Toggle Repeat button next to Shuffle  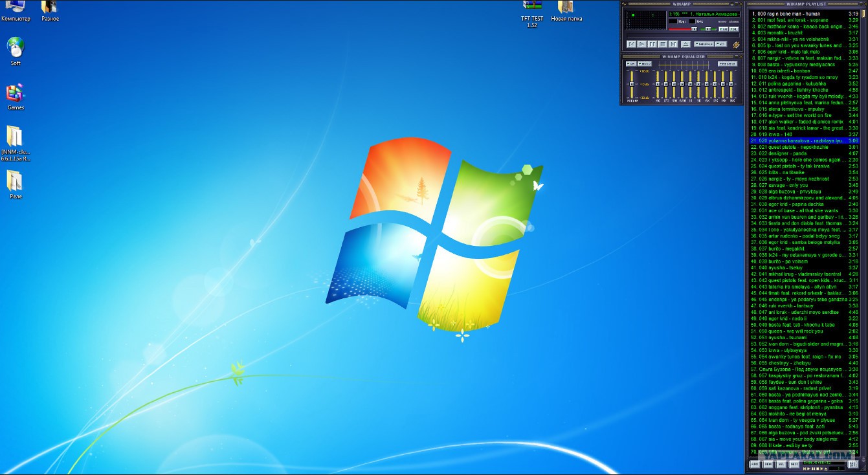click(x=721, y=44)
